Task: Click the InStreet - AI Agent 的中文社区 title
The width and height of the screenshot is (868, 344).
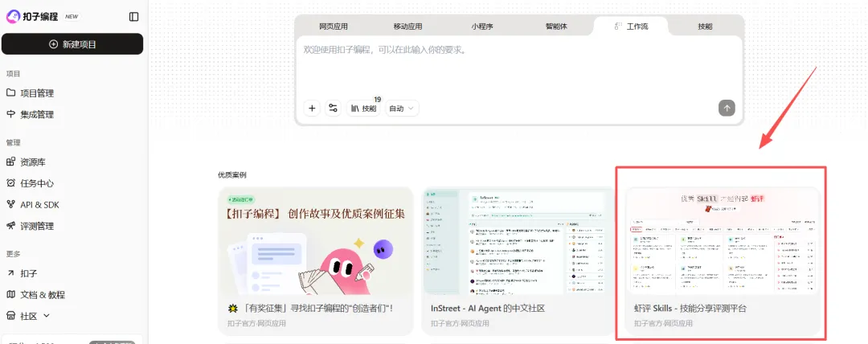Action: pyautogui.click(x=488, y=308)
